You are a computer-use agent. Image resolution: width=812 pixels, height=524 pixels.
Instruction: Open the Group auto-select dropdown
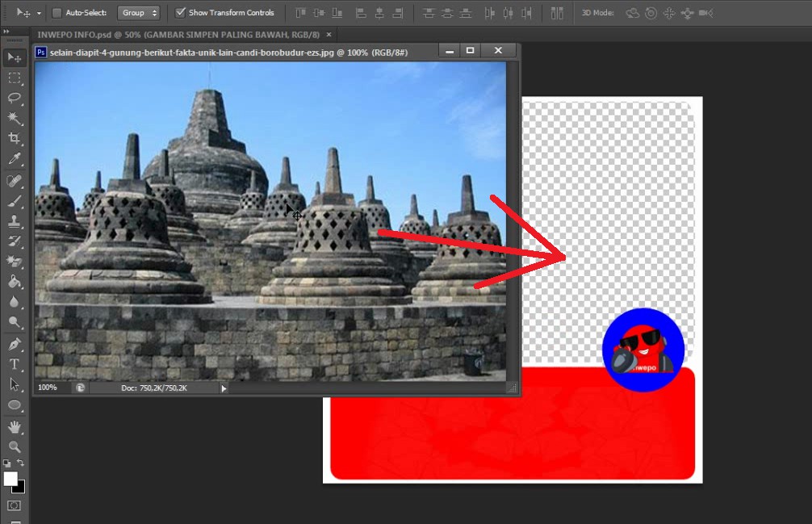point(139,13)
